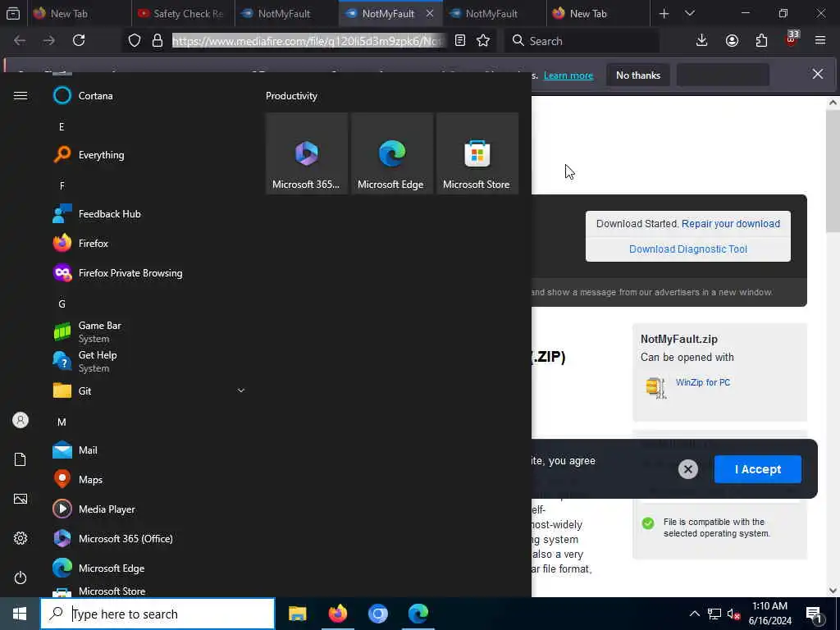Dismiss the cookie consent banner
This screenshot has height=630, width=840.
[688, 469]
